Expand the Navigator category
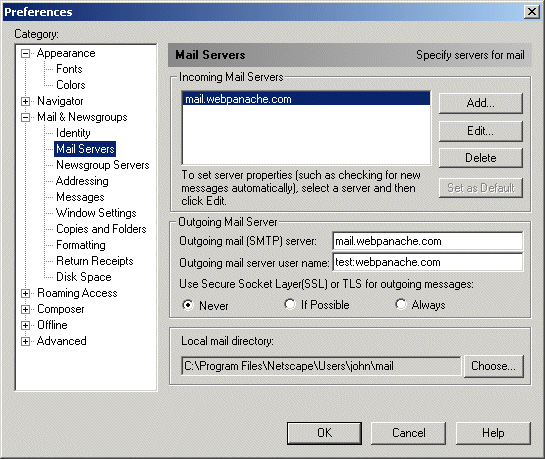The height and width of the screenshot is (459, 545). tap(25, 101)
